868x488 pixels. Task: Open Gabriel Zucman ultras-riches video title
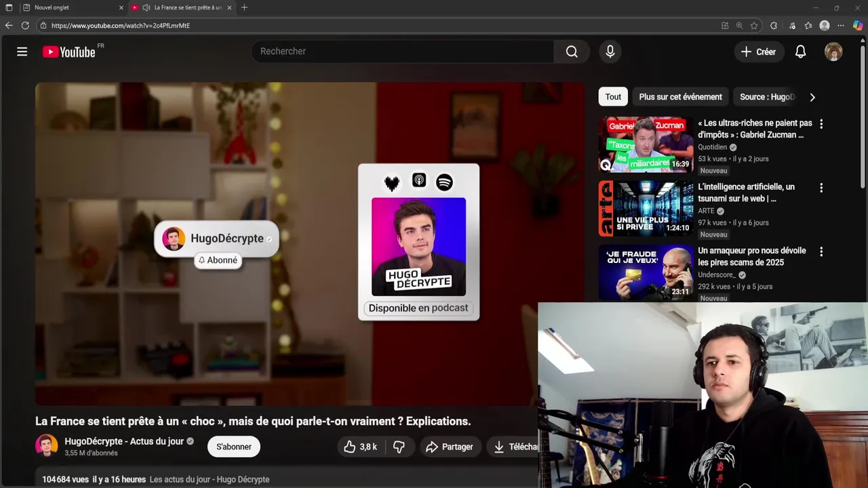tap(755, 129)
